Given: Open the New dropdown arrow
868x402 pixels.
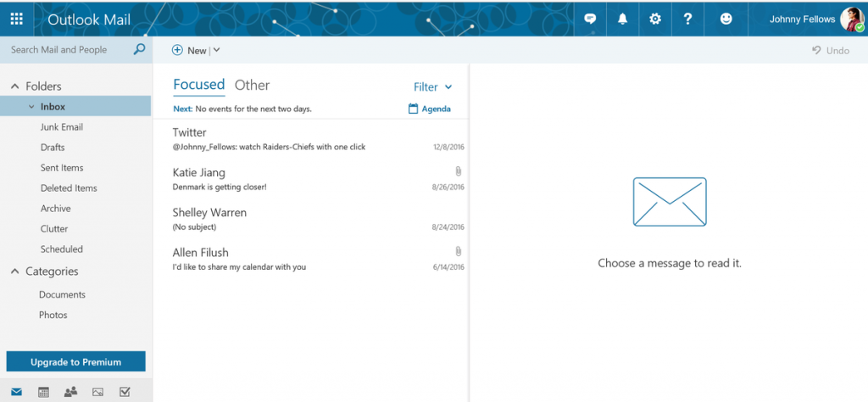Looking at the screenshot, I should (x=216, y=50).
